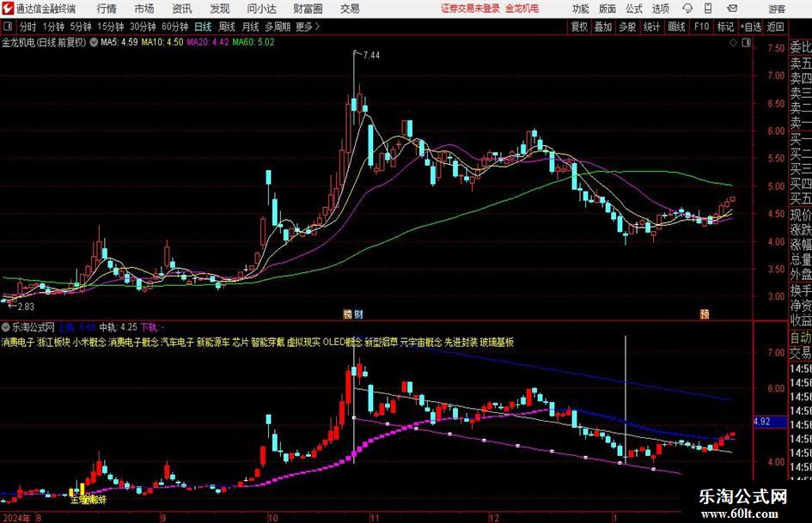This screenshot has width=812, height=523.
Task: Expand the 更多 periods chevron
Action: (x=317, y=27)
